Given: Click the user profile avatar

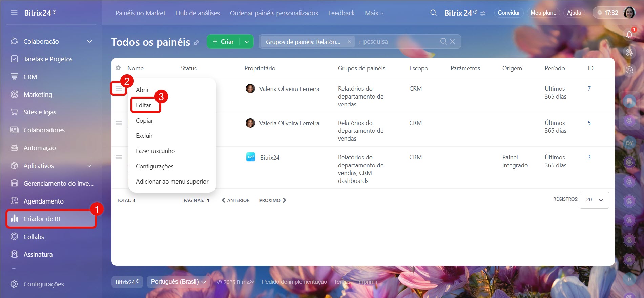Looking at the screenshot, I should coord(629,13).
